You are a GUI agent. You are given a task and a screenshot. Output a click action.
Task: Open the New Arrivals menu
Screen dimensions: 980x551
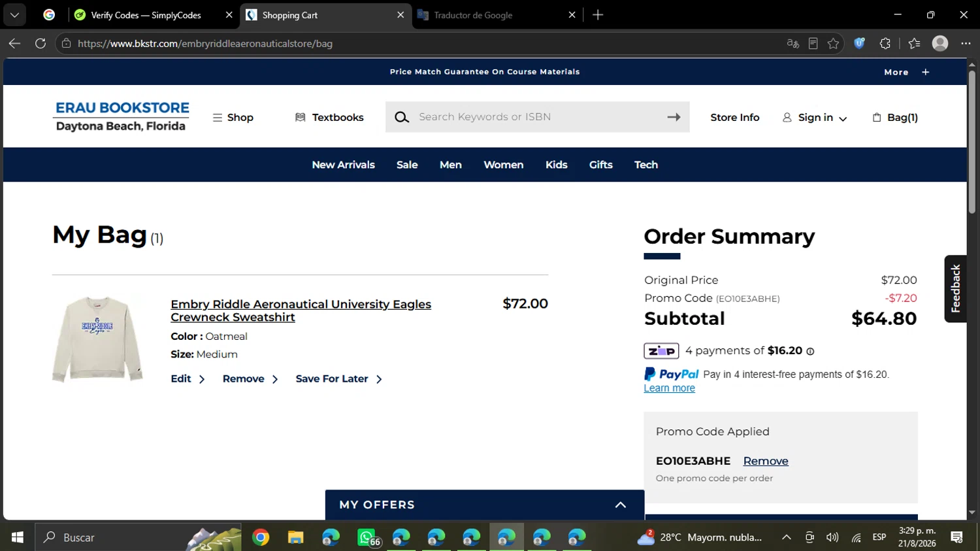coord(343,165)
